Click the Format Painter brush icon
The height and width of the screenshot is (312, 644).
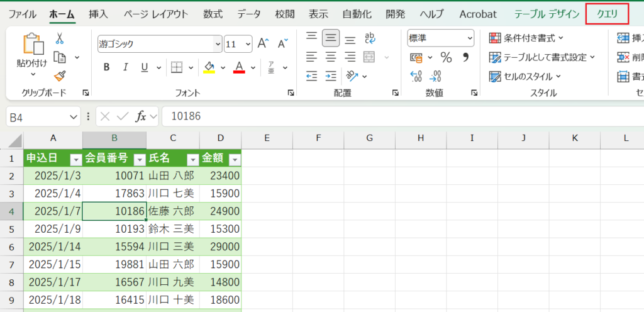point(60,76)
